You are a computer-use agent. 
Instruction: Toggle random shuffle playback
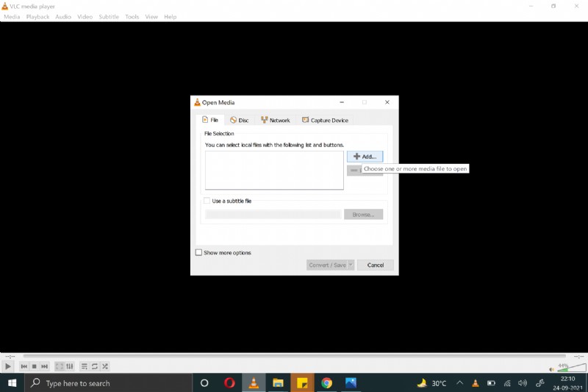(x=105, y=366)
